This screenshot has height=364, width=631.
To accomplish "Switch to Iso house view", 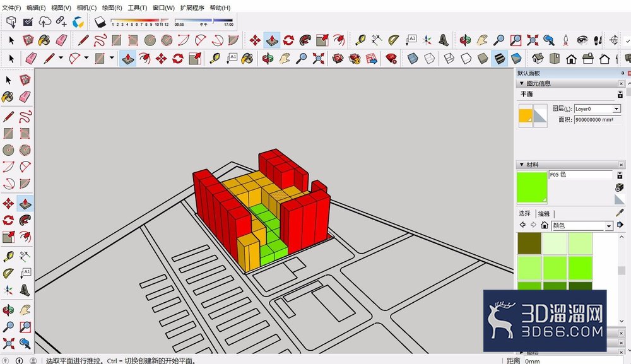I will [538, 59].
